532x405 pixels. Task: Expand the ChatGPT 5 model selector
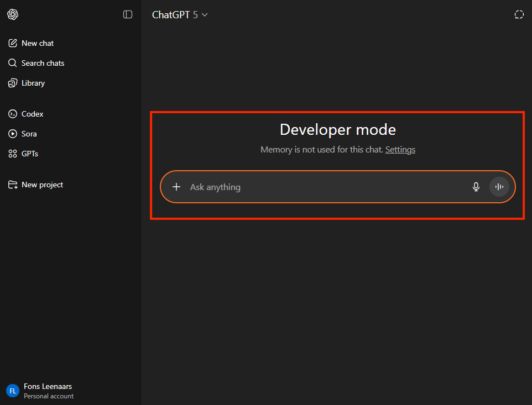[x=174, y=15]
